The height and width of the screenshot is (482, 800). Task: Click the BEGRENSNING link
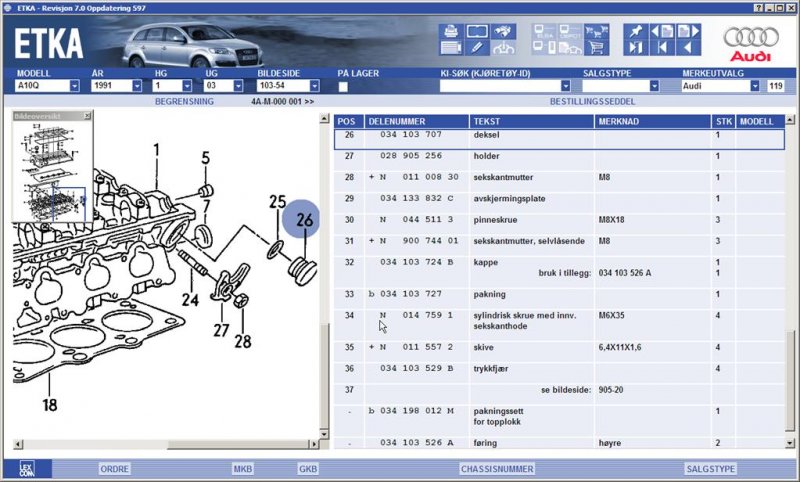[x=184, y=102]
